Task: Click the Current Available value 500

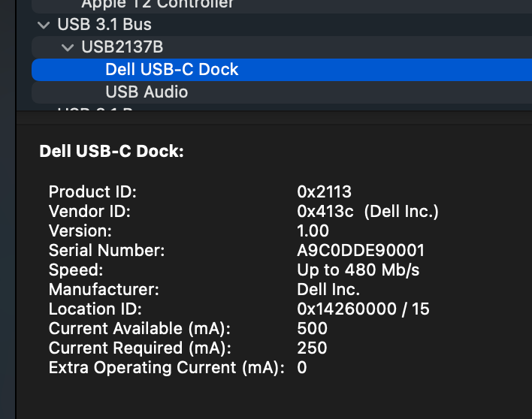Action: (x=313, y=329)
